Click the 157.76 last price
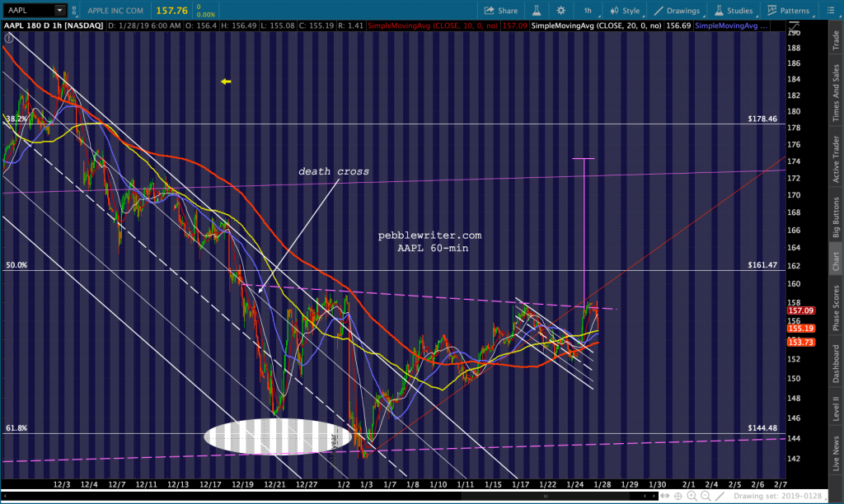The height and width of the screenshot is (504, 844). click(171, 10)
